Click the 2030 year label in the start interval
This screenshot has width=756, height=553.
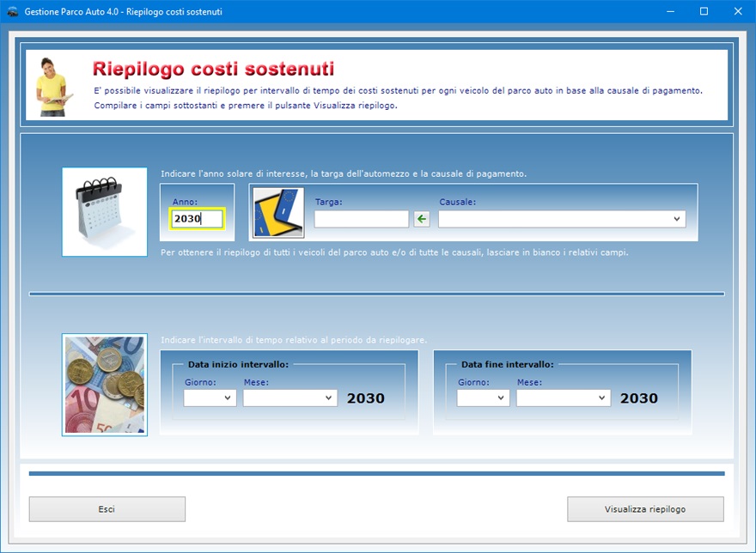(366, 398)
